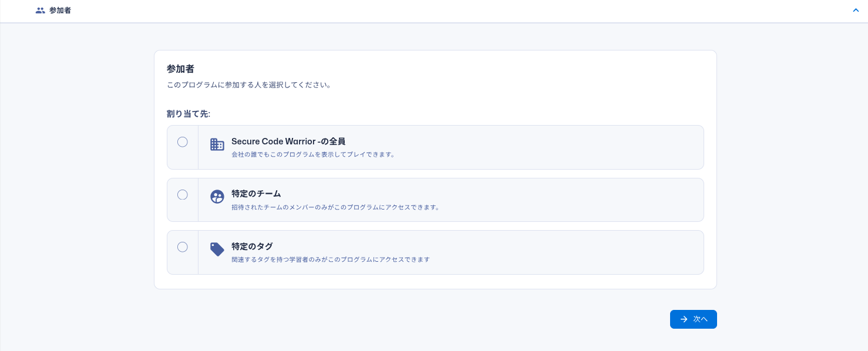Click the 特定のタグ option title

(252, 247)
